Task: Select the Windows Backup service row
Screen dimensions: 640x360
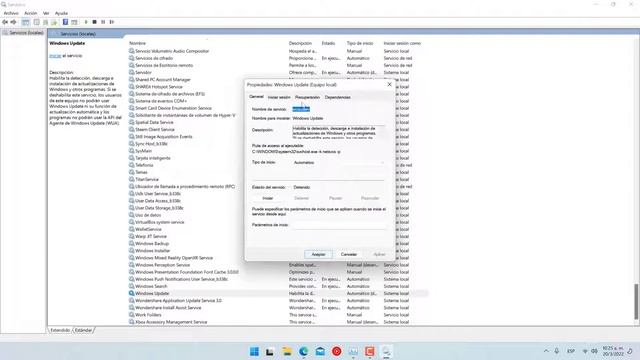Action: point(152,243)
